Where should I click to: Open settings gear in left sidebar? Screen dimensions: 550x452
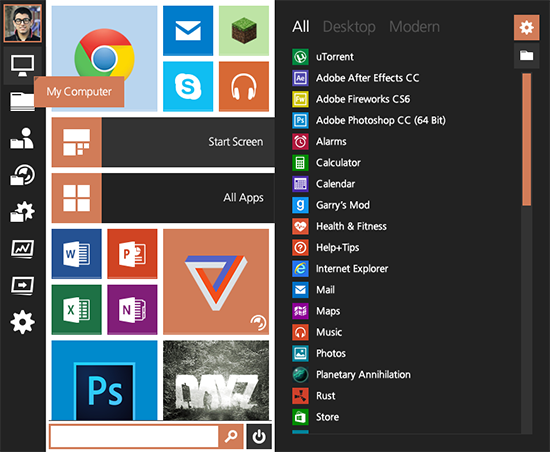22,322
